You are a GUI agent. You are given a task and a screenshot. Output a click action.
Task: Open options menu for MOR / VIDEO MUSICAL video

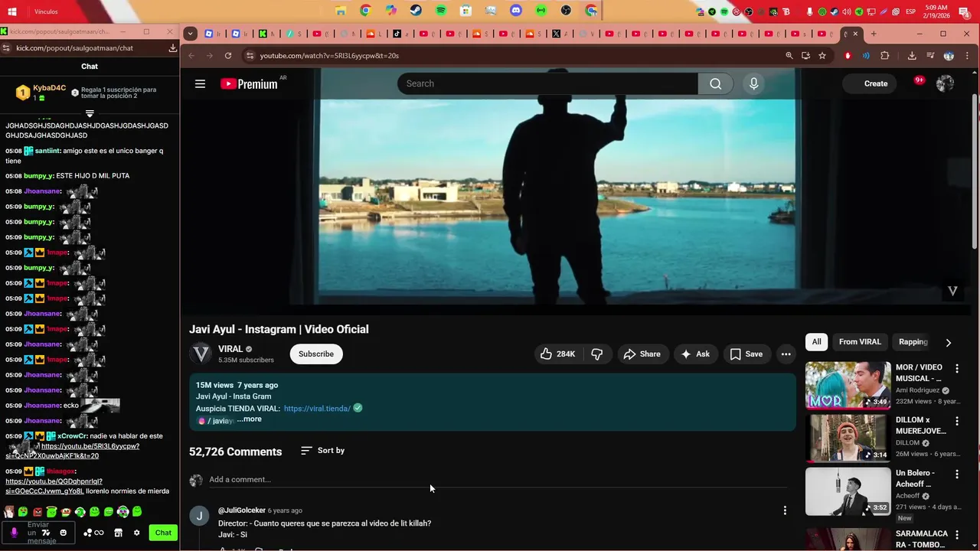coord(956,369)
